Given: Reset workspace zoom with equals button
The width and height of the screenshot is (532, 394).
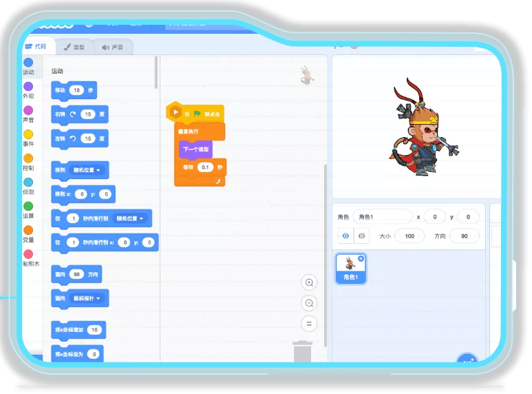Looking at the screenshot, I should 309,324.
